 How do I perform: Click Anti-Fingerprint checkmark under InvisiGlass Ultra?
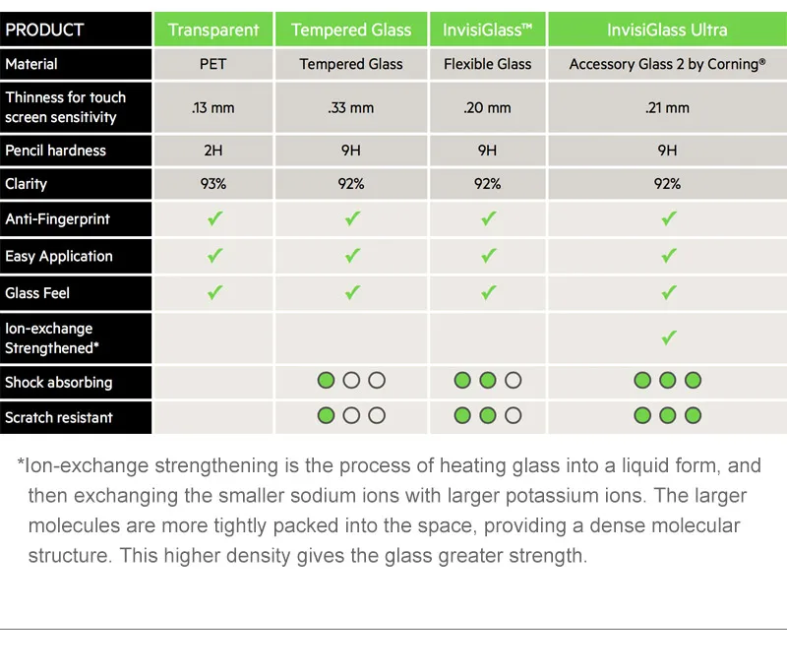pos(669,218)
